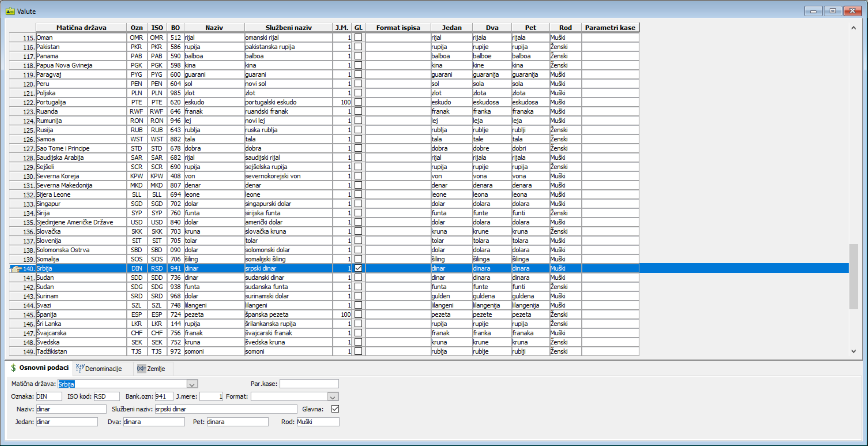The width and height of the screenshot is (868, 446).
Task: Click the 'ruska rublja' cell
Action: pos(288,130)
